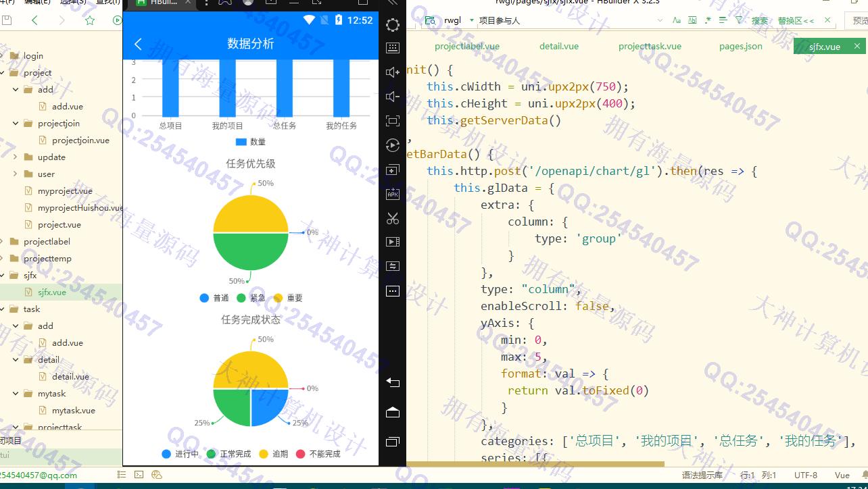Toggle 普通 legend in priority pie
This screenshot has width=868, height=489.
[x=214, y=298]
